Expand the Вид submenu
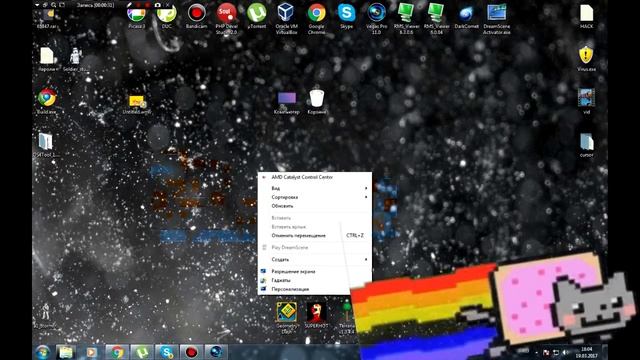 pos(315,188)
